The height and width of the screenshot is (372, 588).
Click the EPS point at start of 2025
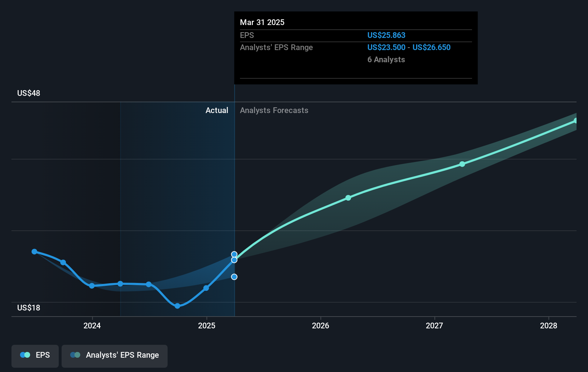pyautogui.click(x=206, y=288)
